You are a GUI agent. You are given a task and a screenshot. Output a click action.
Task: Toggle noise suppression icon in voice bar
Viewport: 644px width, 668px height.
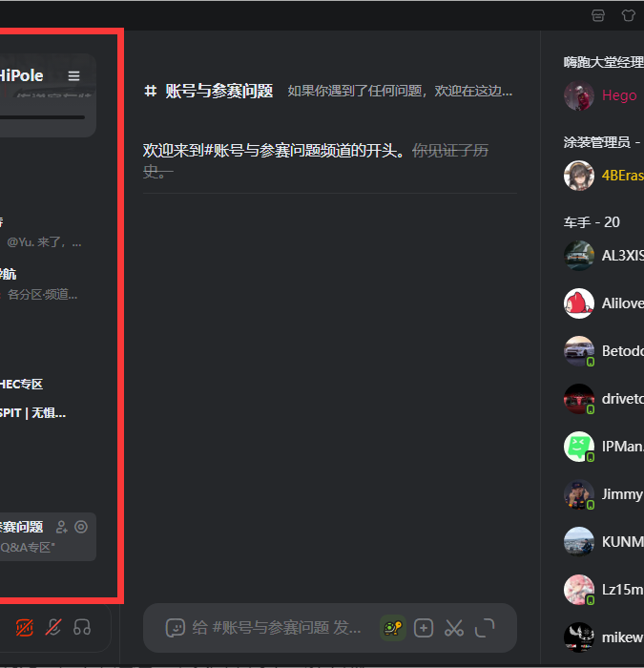pyautogui.click(x=24, y=628)
